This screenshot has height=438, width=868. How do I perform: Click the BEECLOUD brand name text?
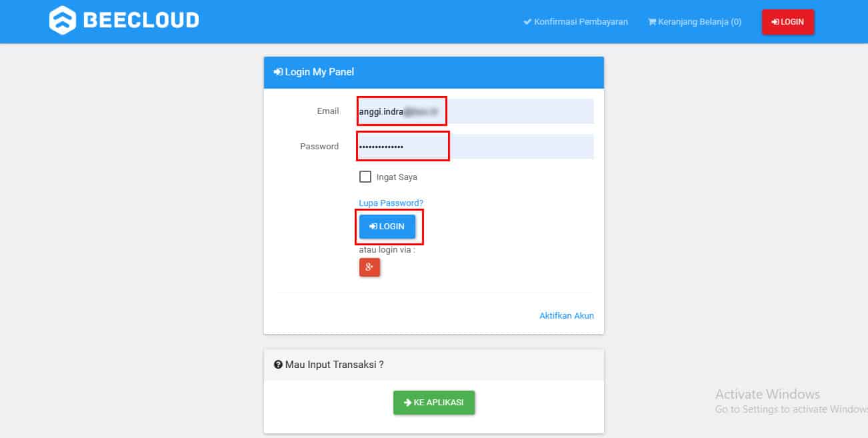[x=141, y=21]
